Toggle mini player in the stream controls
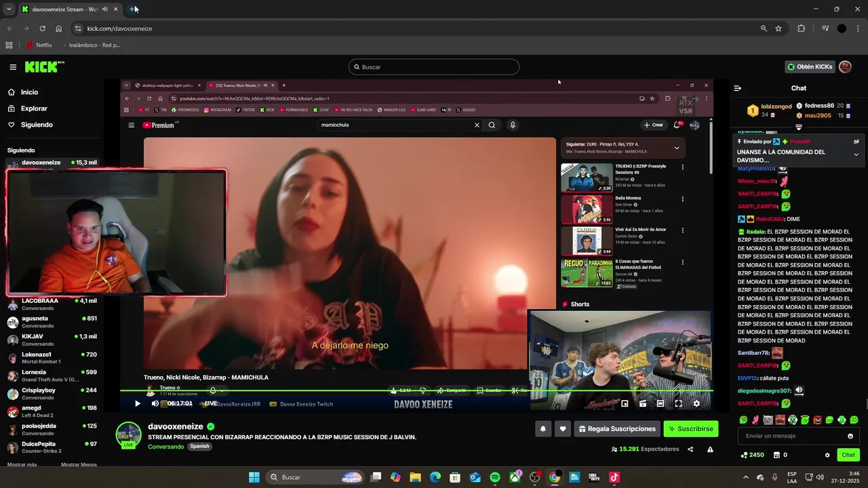Viewport: 868px width, 488px height. click(625, 403)
